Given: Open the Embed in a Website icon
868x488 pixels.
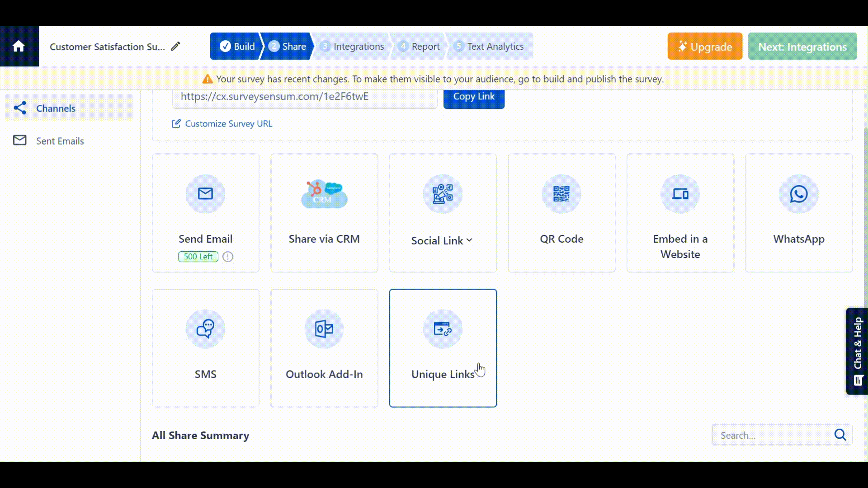Looking at the screenshot, I should click(680, 194).
